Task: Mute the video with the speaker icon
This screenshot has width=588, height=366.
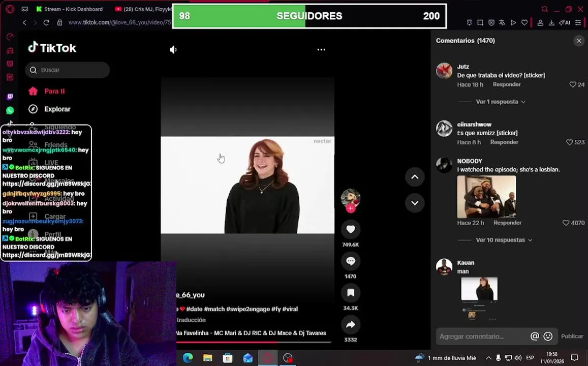Action: tap(173, 49)
